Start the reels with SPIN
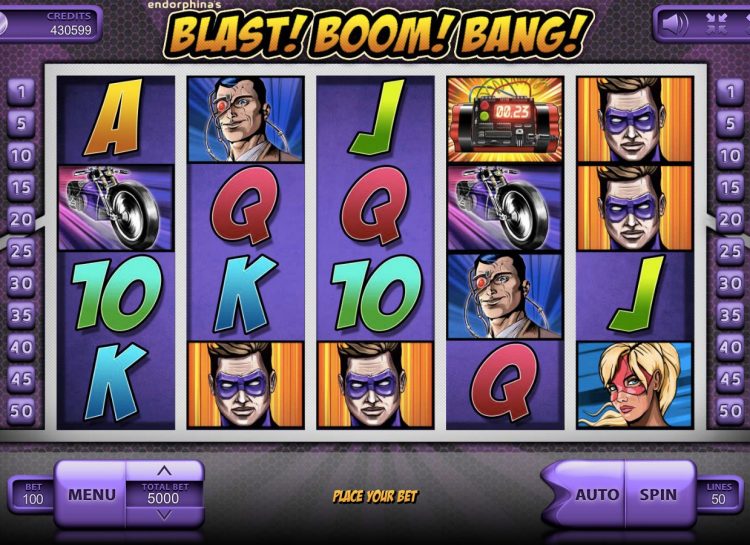Screen dimensions: 750x545 pos(658,494)
